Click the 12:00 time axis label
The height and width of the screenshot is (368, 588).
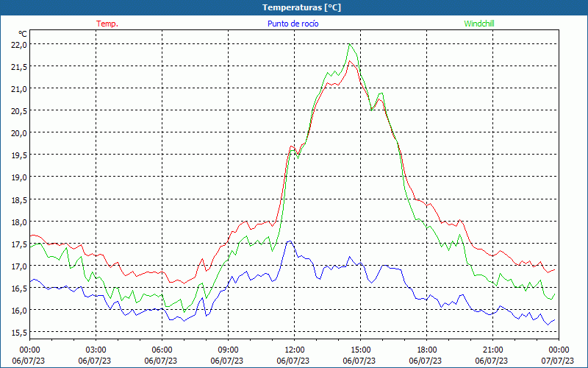295,350
